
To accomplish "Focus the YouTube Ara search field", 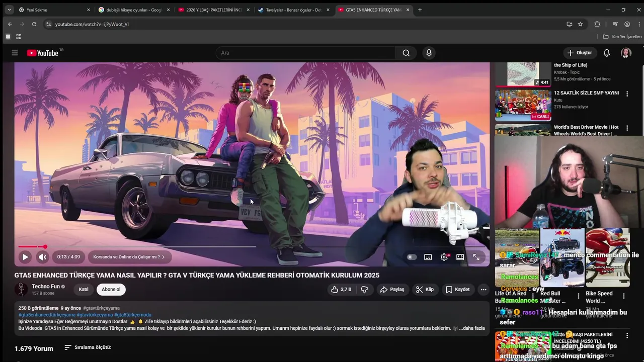I will pos(305,53).
